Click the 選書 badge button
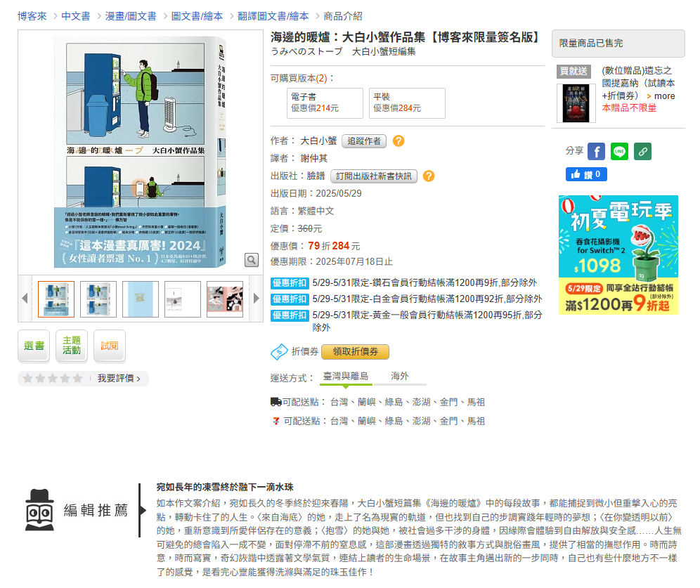This screenshot has height=588, width=700. coord(34,346)
